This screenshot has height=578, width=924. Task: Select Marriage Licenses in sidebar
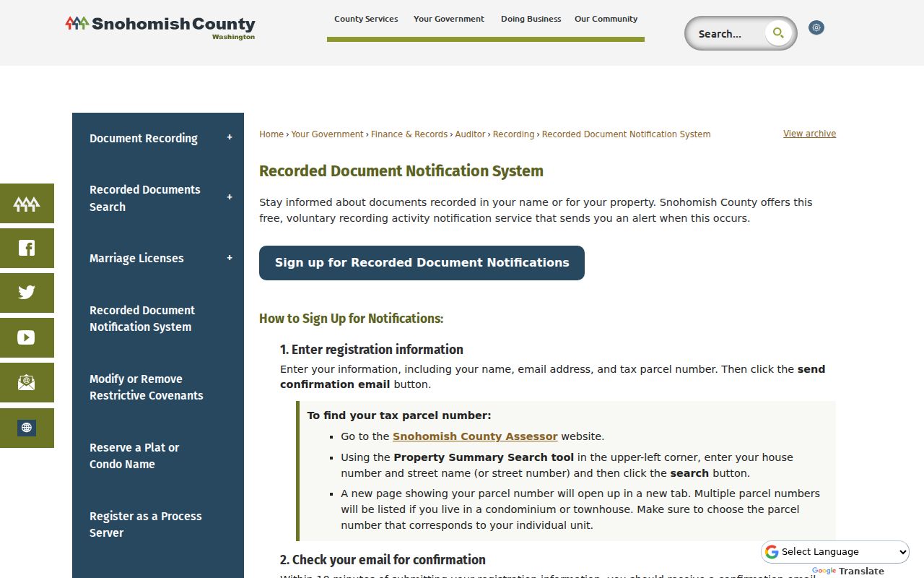pyautogui.click(x=136, y=258)
